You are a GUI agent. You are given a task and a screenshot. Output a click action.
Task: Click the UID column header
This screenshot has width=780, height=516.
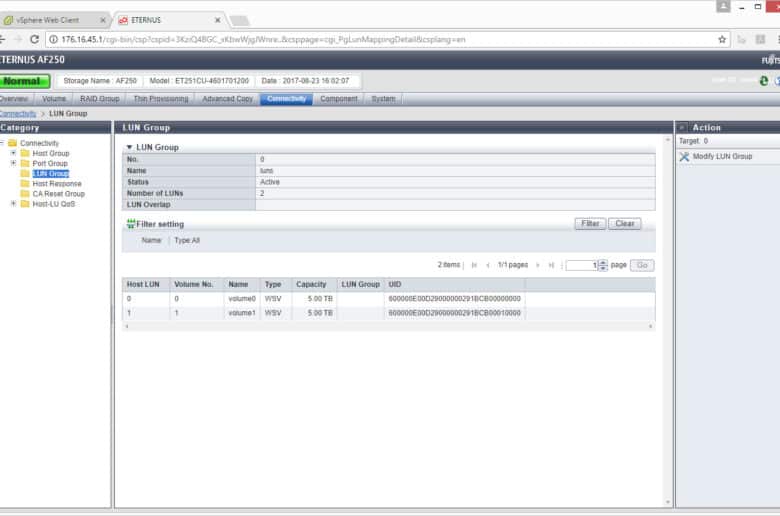pos(456,285)
